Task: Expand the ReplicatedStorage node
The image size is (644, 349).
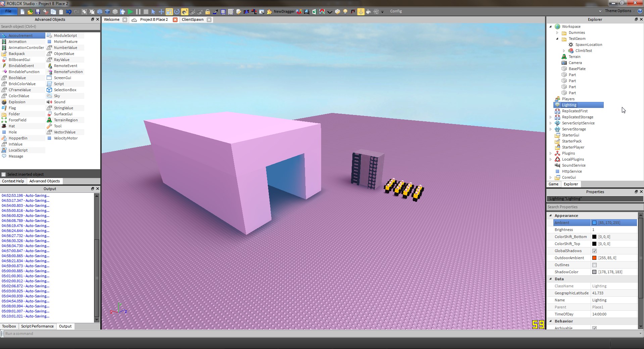Action: click(x=551, y=117)
